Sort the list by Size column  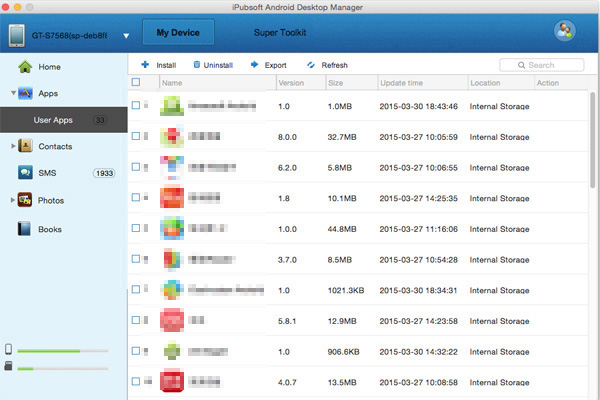[350, 83]
